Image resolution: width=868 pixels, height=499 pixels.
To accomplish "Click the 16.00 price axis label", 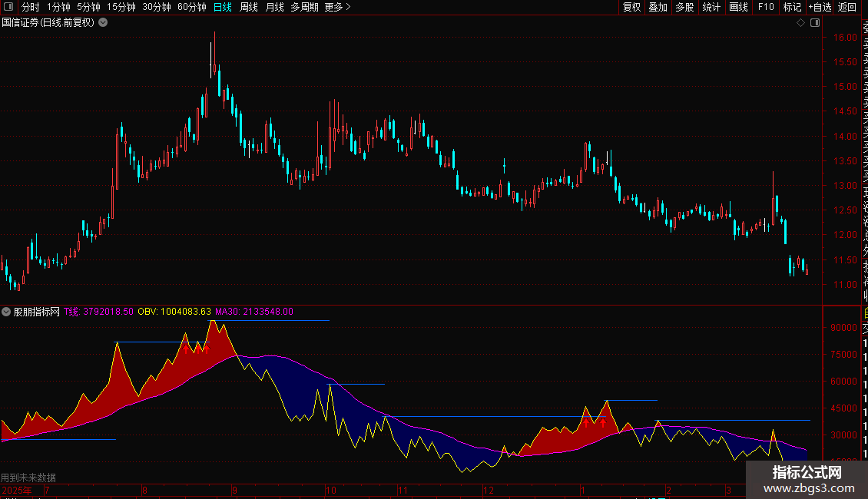I will coord(845,37).
